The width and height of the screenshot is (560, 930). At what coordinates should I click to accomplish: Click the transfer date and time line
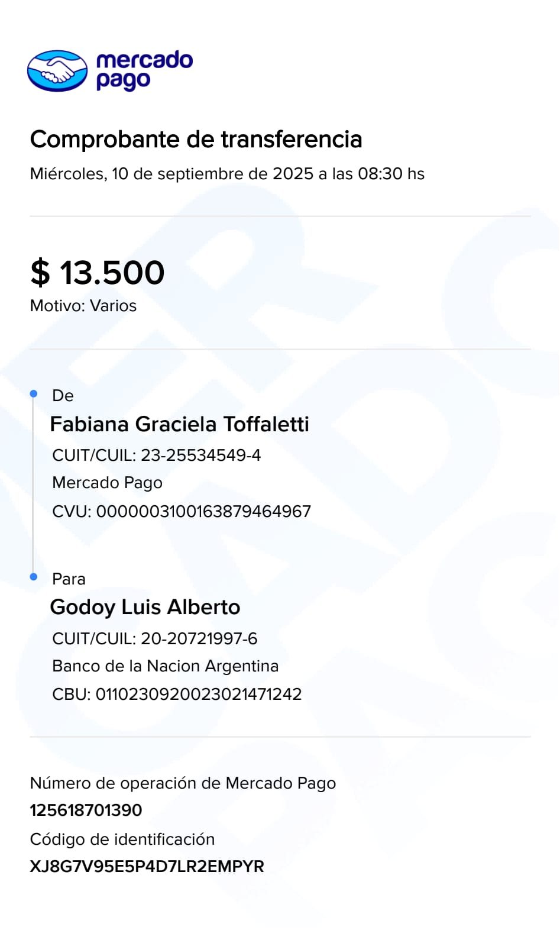tap(227, 174)
